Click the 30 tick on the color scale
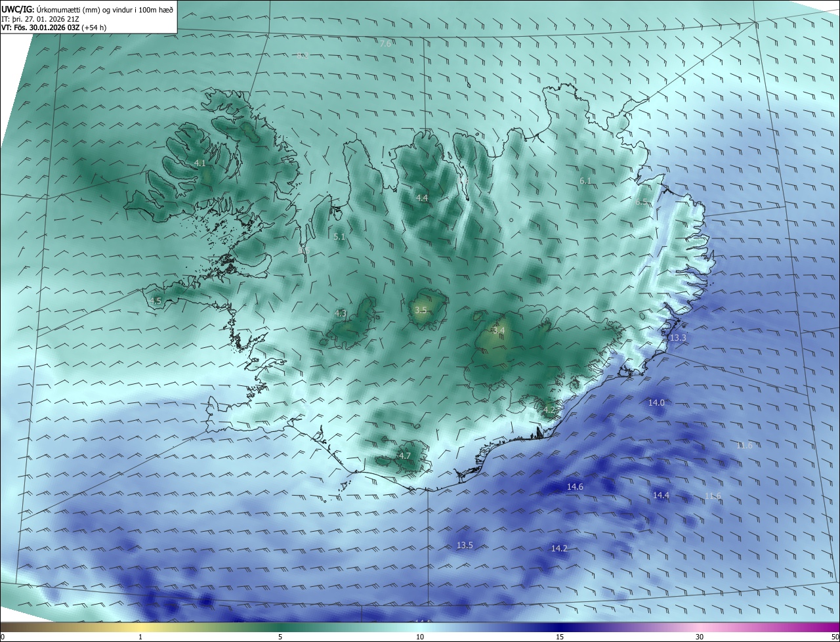The width and height of the screenshot is (840, 642). [x=700, y=637]
